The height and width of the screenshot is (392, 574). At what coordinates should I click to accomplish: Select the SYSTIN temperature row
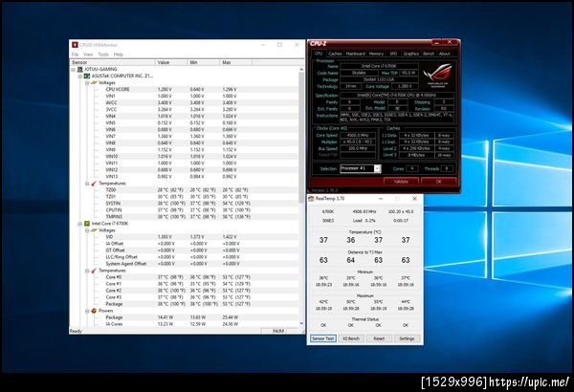pos(184,203)
